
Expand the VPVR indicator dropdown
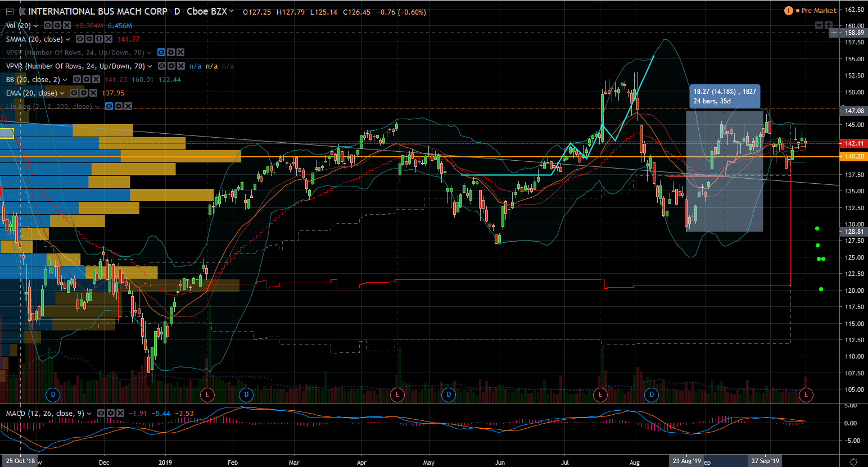click(150, 66)
